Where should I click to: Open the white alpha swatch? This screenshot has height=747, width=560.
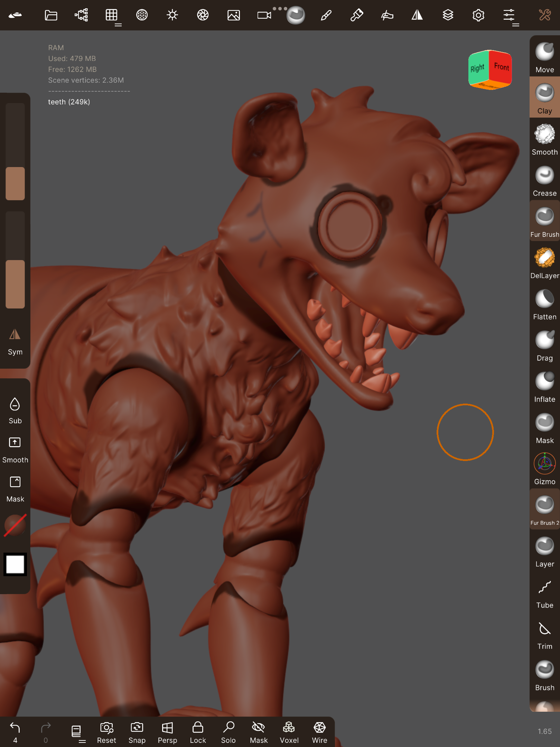pyautogui.click(x=15, y=564)
